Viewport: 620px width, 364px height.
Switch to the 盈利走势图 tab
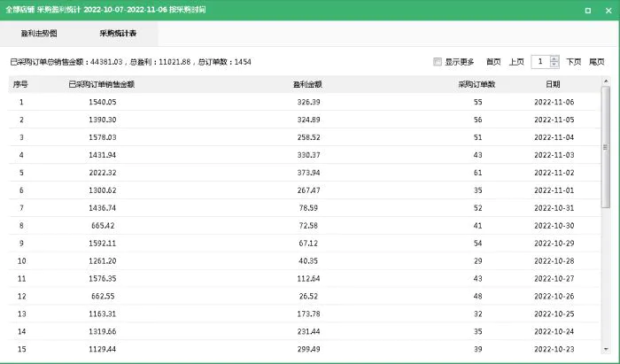[38, 33]
